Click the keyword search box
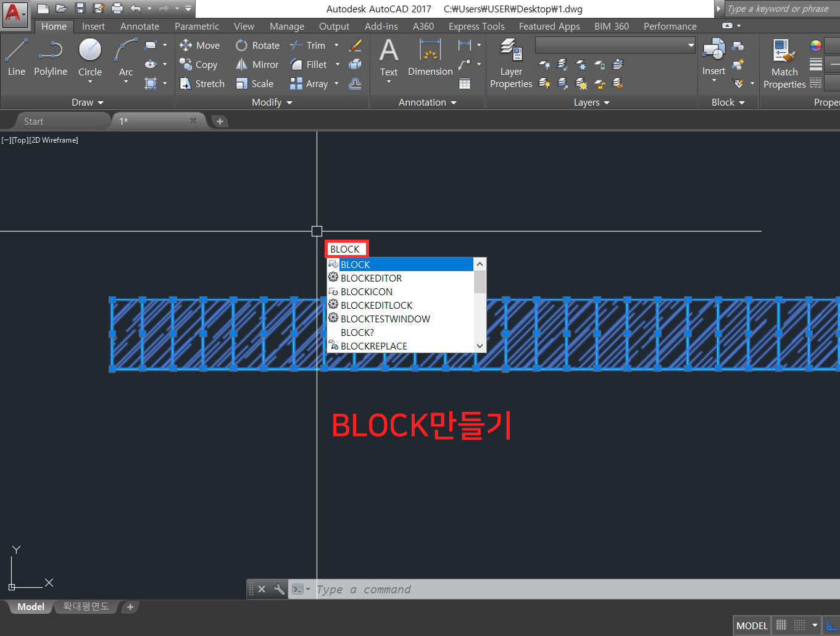Image resolution: width=840 pixels, height=636 pixels. pyautogui.click(x=781, y=9)
